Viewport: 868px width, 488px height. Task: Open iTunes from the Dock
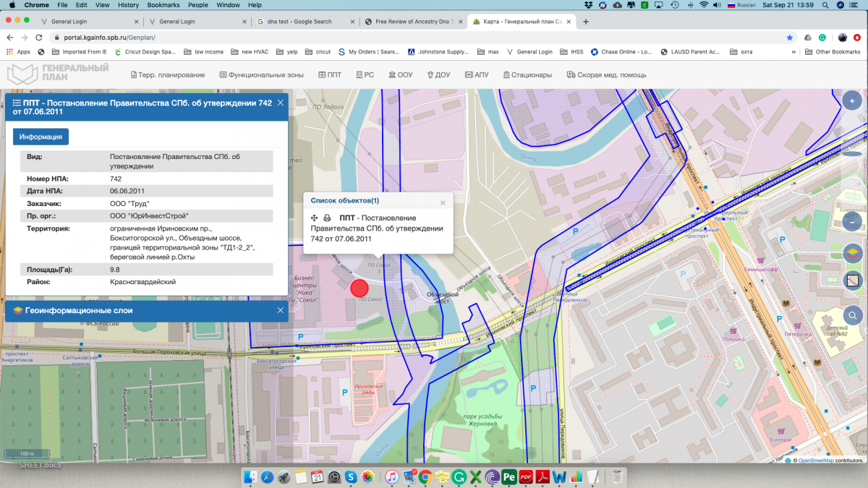[x=392, y=477]
